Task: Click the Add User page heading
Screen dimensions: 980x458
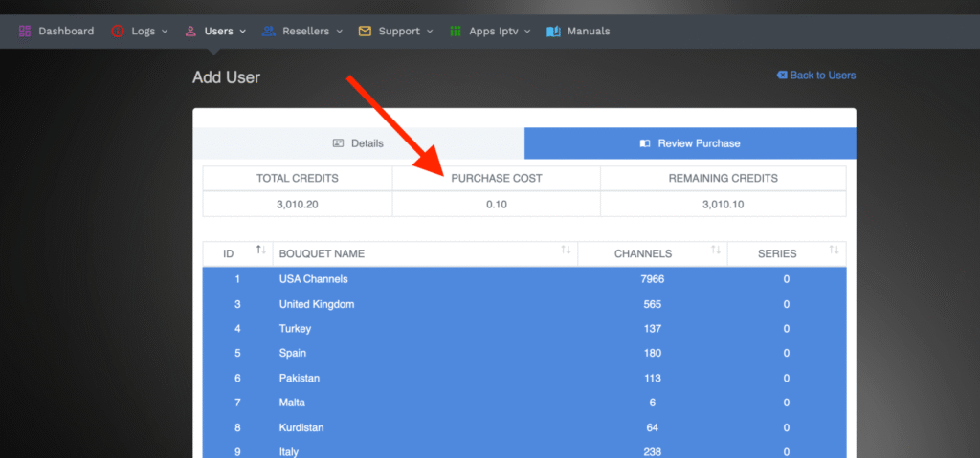Action: (226, 77)
